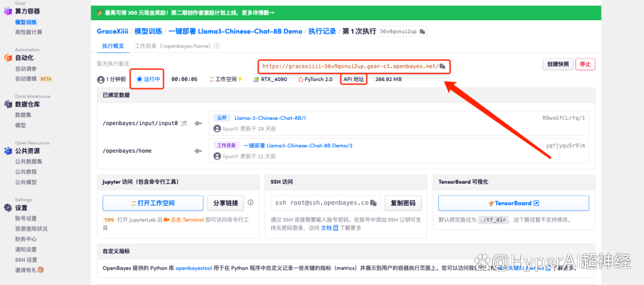644x285 pixels.
Task: Open 模型 under 数据仓库
Action: click(20, 125)
